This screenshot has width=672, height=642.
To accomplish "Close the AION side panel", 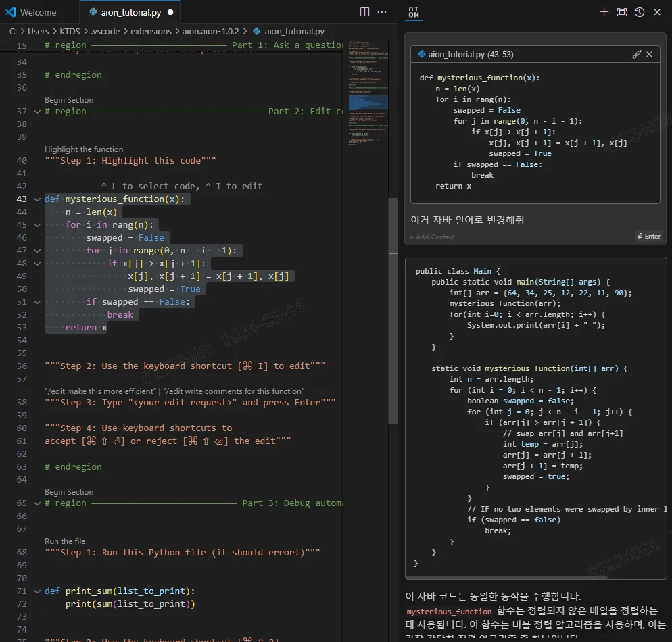I will (657, 12).
